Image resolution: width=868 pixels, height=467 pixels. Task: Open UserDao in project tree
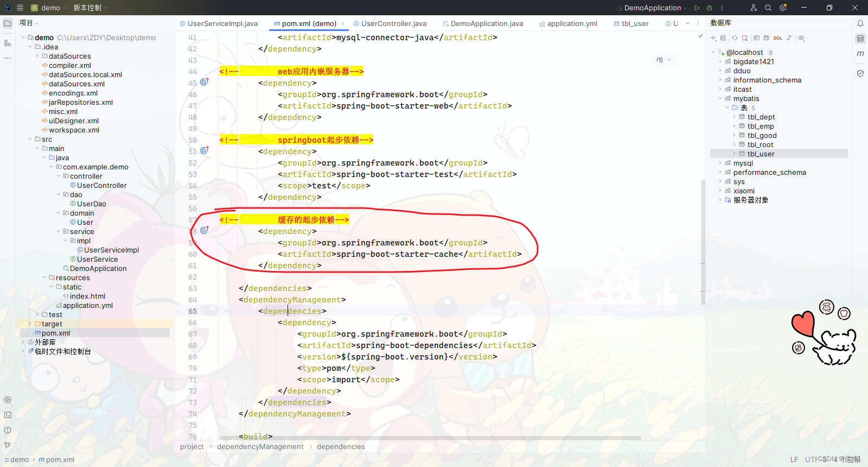click(x=88, y=204)
